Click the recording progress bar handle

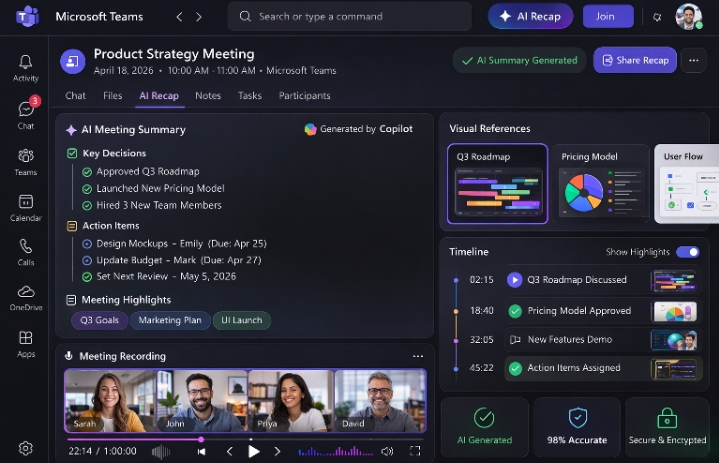pyautogui.click(x=201, y=439)
